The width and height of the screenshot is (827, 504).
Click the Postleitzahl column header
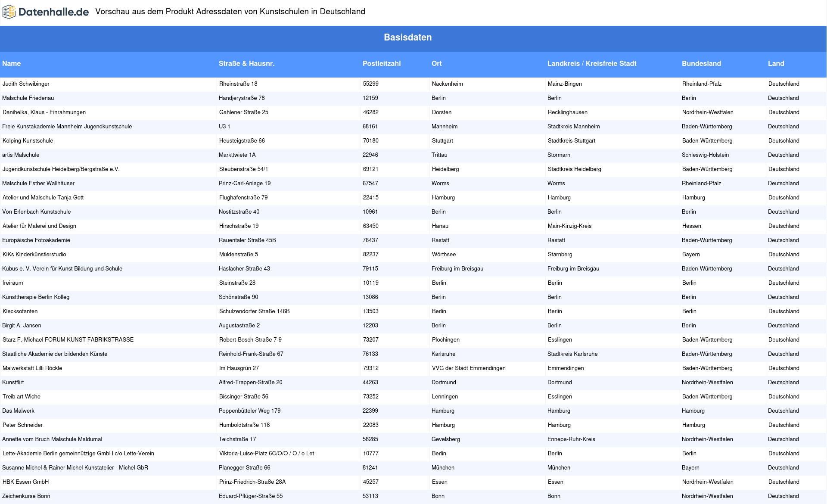click(382, 64)
